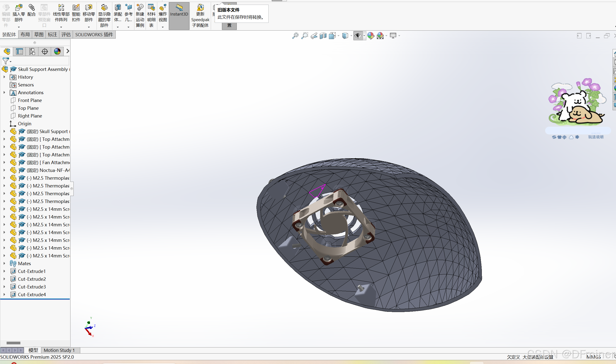
Task: Expand the Mates folder
Action: coord(4,263)
